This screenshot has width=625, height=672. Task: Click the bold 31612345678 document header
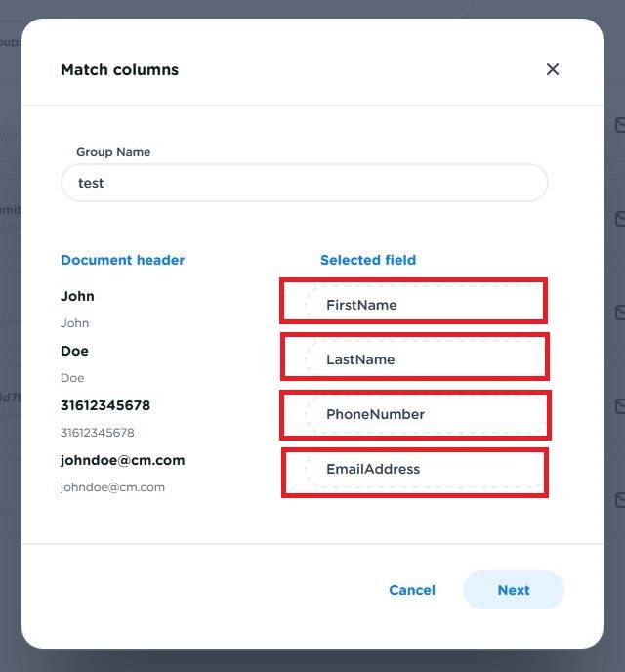[x=105, y=405]
